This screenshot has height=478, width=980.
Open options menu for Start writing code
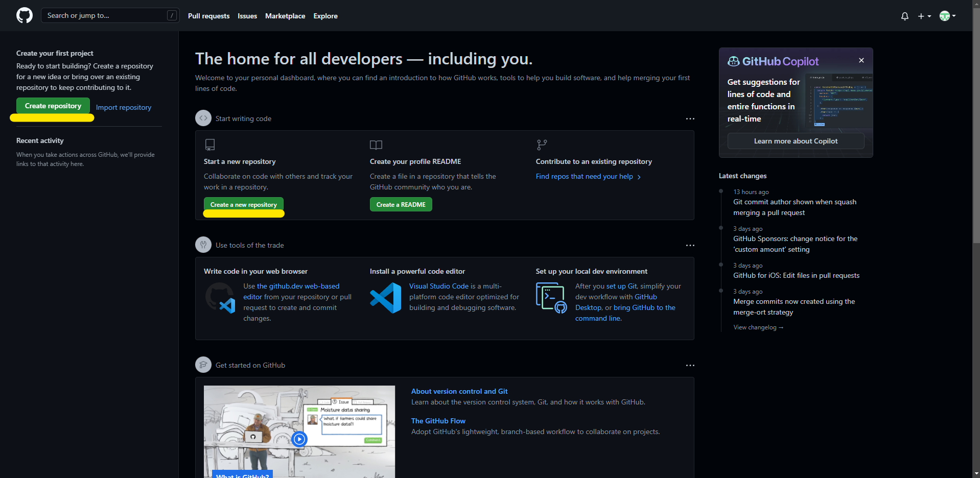coord(690,118)
